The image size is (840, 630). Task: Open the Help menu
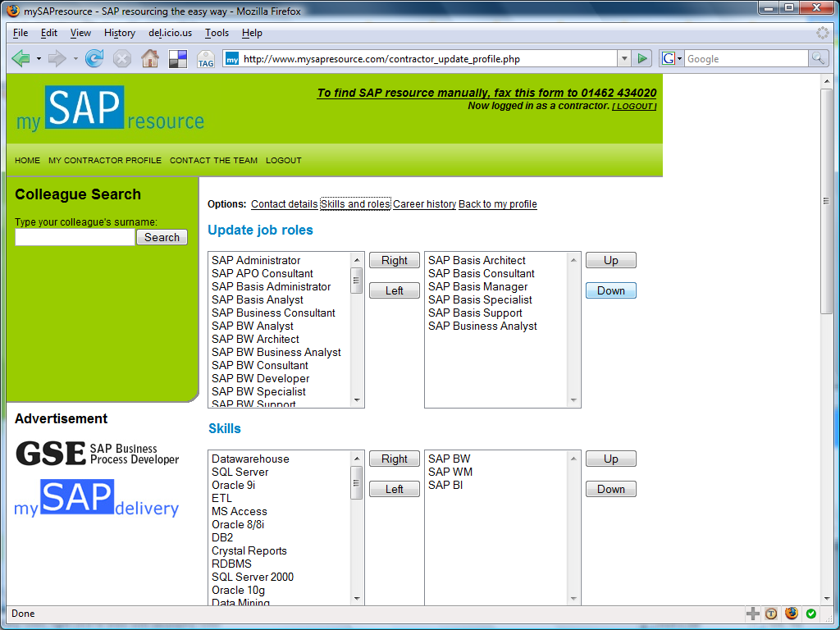point(252,33)
